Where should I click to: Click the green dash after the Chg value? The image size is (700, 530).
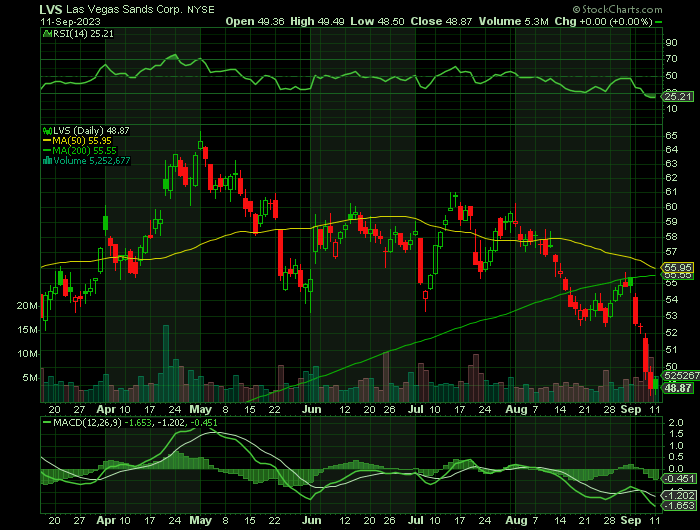point(658,22)
